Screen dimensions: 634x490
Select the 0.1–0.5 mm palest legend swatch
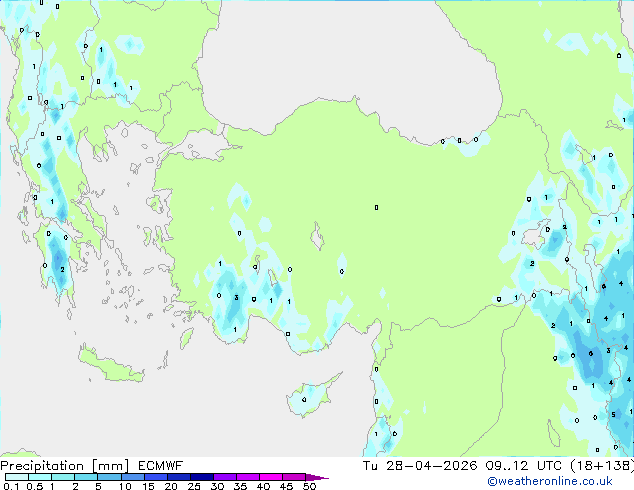[x=17, y=477]
